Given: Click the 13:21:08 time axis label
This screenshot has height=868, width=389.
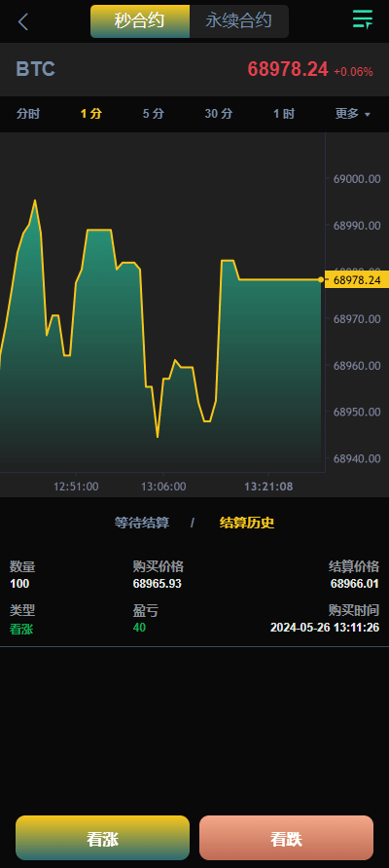Looking at the screenshot, I should point(268,487).
